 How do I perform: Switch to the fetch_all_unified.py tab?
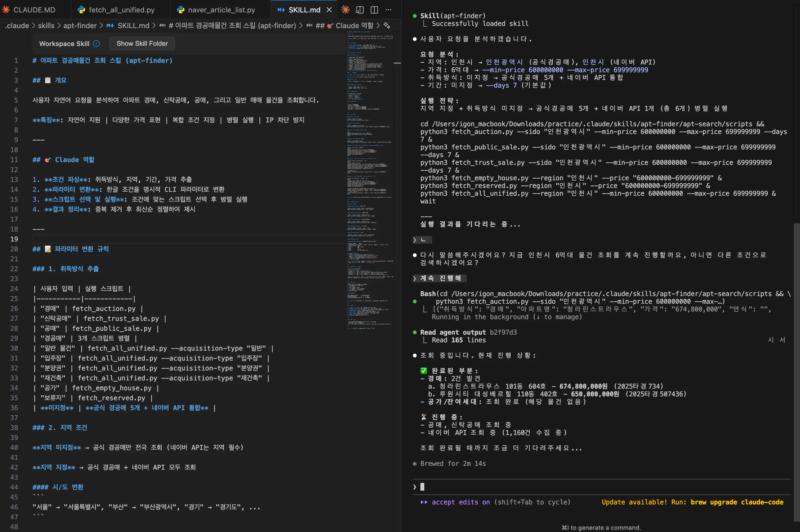(x=121, y=10)
